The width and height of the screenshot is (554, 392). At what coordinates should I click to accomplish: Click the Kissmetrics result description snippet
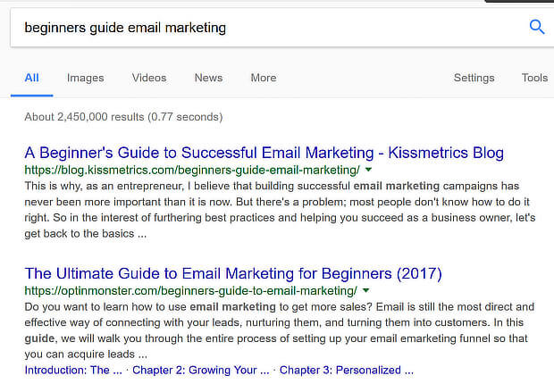(280, 210)
